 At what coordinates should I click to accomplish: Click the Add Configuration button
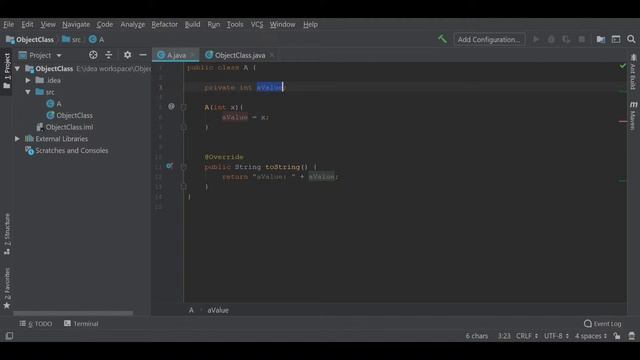tap(489, 40)
